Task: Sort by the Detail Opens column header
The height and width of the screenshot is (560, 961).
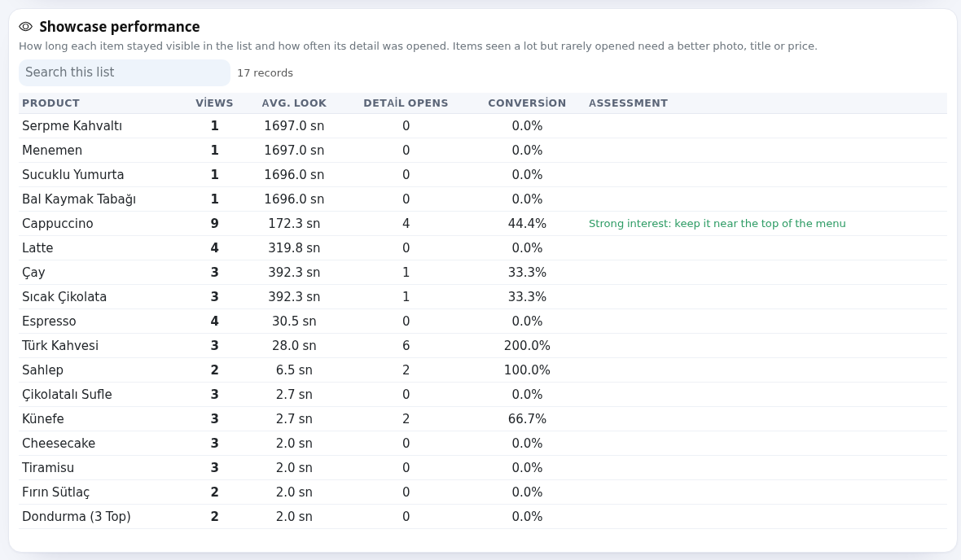Action: [406, 103]
